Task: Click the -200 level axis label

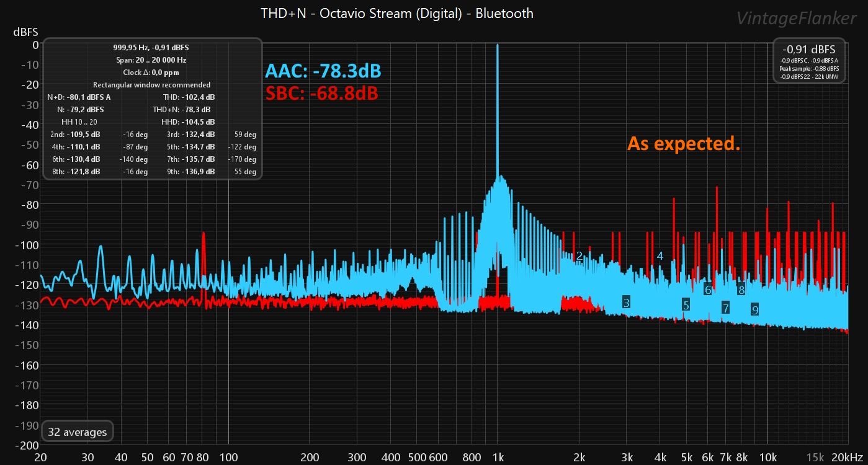Action: (x=27, y=445)
